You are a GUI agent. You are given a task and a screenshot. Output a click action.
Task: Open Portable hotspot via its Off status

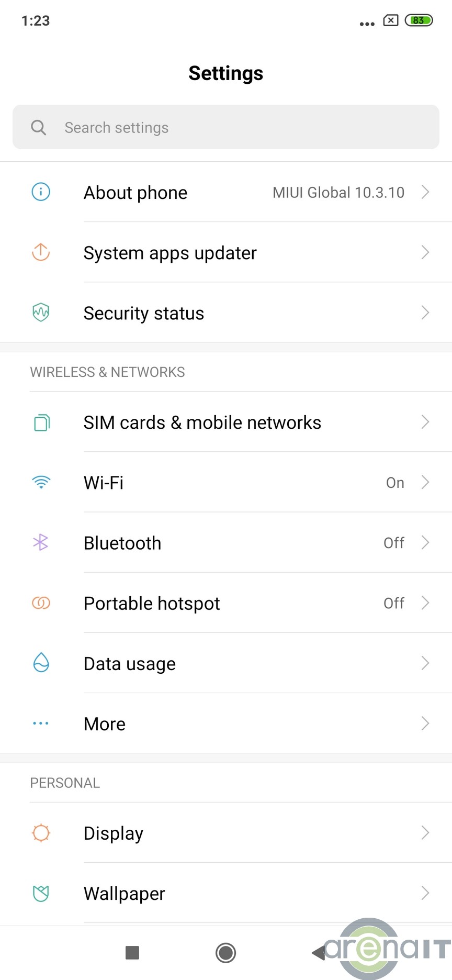pyautogui.click(x=393, y=603)
